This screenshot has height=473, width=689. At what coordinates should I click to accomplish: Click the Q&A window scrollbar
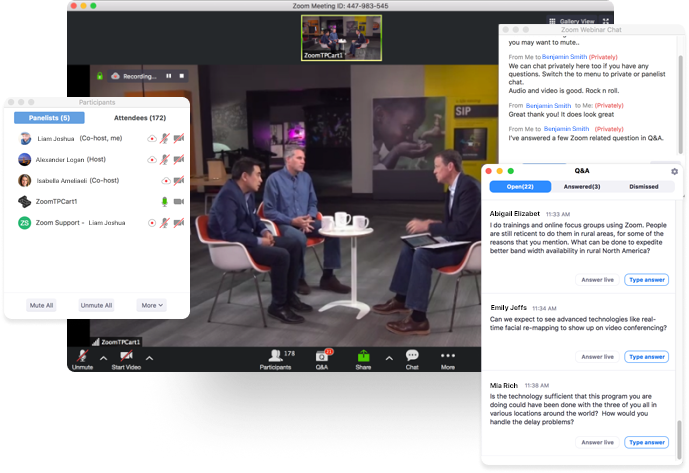(x=679, y=440)
